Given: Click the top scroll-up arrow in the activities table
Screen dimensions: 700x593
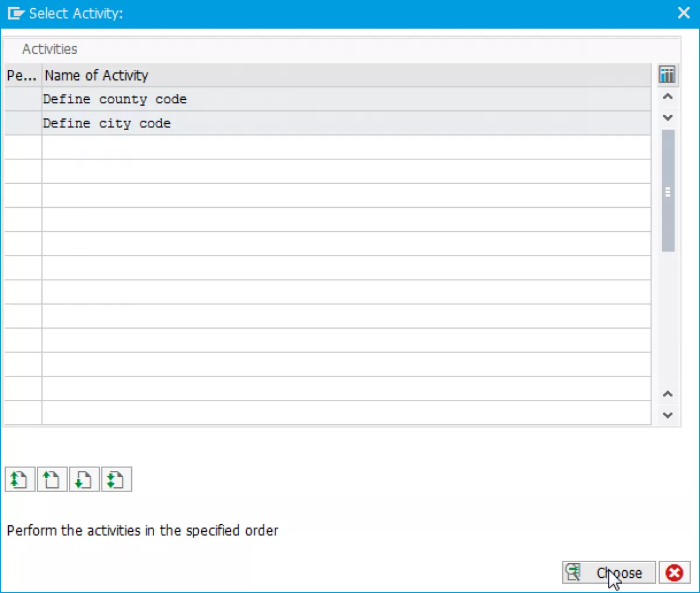Looking at the screenshot, I should tap(668, 96).
